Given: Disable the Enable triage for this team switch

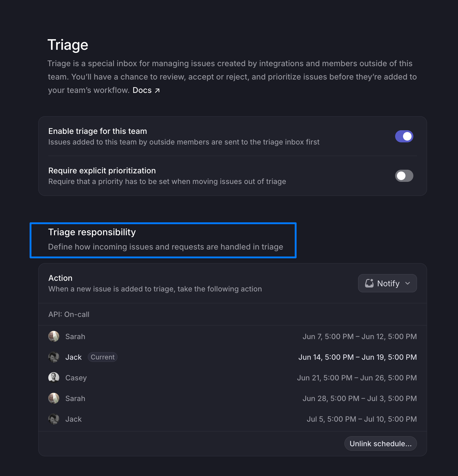Looking at the screenshot, I should point(404,136).
